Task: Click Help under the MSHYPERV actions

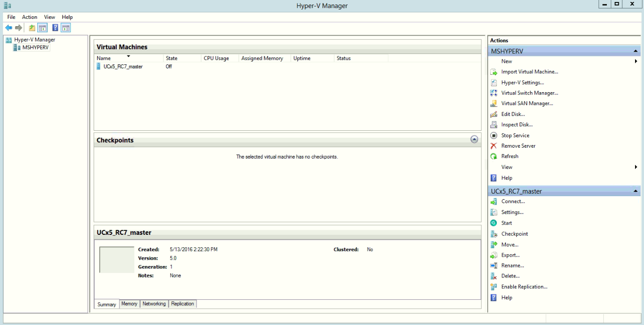Action: (x=507, y=178)
